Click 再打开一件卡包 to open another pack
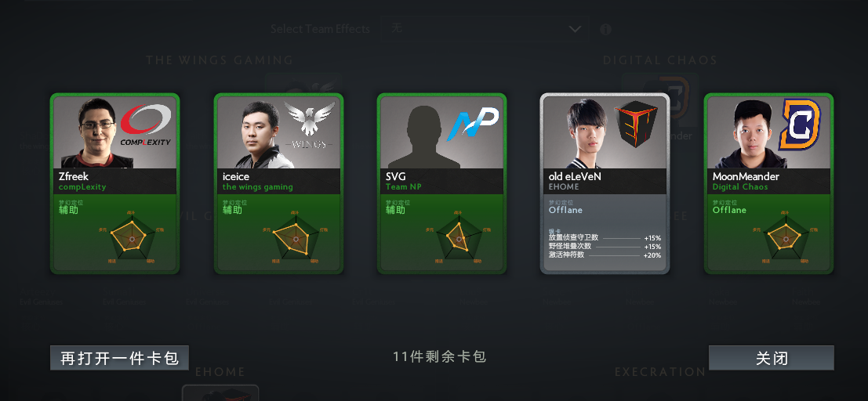The width and height of the screenshot is (868, 401). tap(119, 358)
